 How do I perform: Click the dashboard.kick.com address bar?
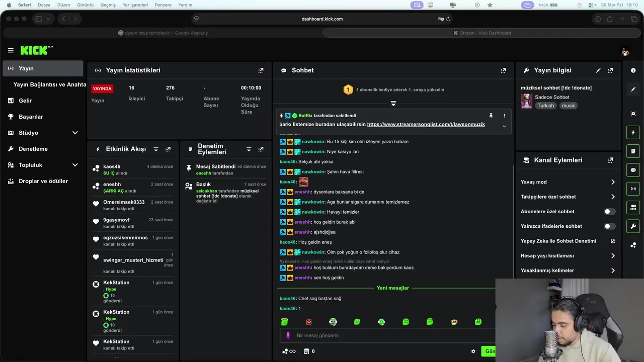pos(322,19)
